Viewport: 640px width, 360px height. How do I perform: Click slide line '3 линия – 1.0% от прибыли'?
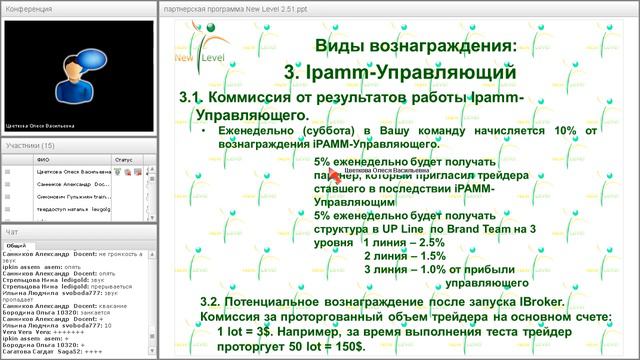point(440,269)
